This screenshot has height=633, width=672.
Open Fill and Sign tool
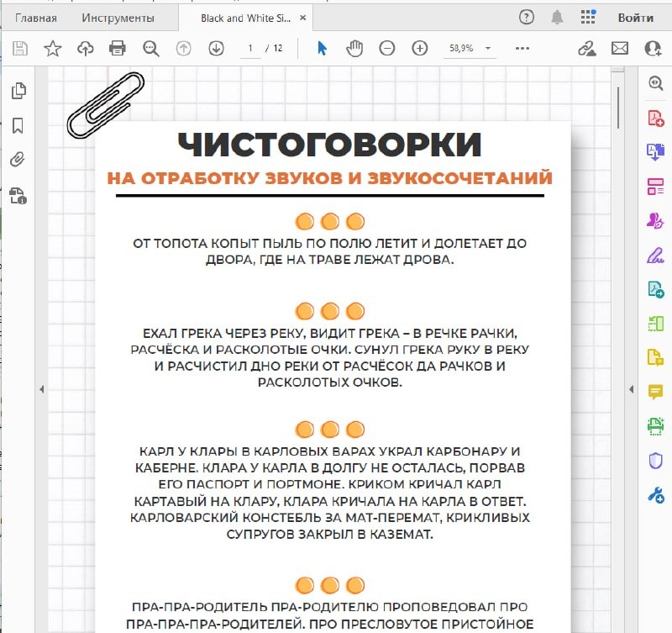pyautogui.click(x=655, y=256)
